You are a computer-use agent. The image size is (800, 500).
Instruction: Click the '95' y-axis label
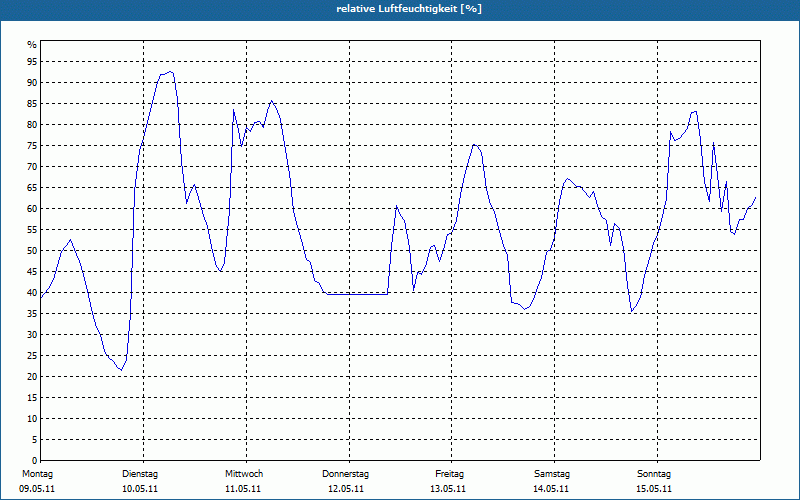pos(32,62)
